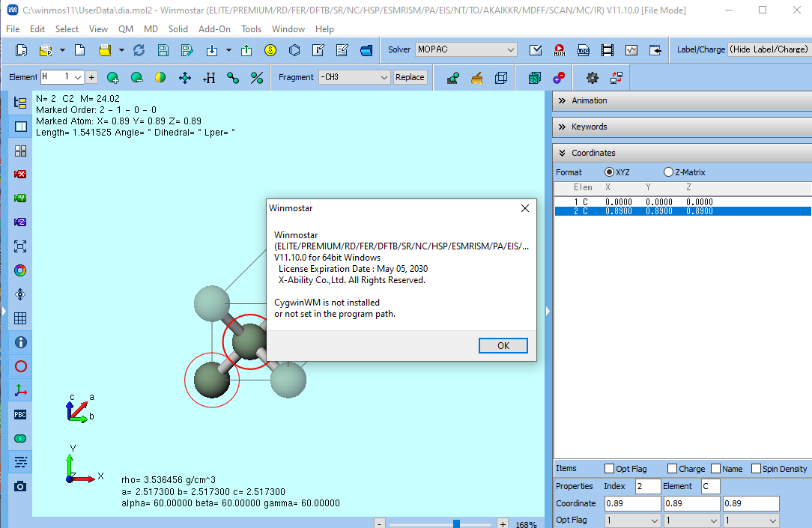Click the Save As floppy-with-pencil icon
The image size is (812, 528).
click(x=187, y=50)
